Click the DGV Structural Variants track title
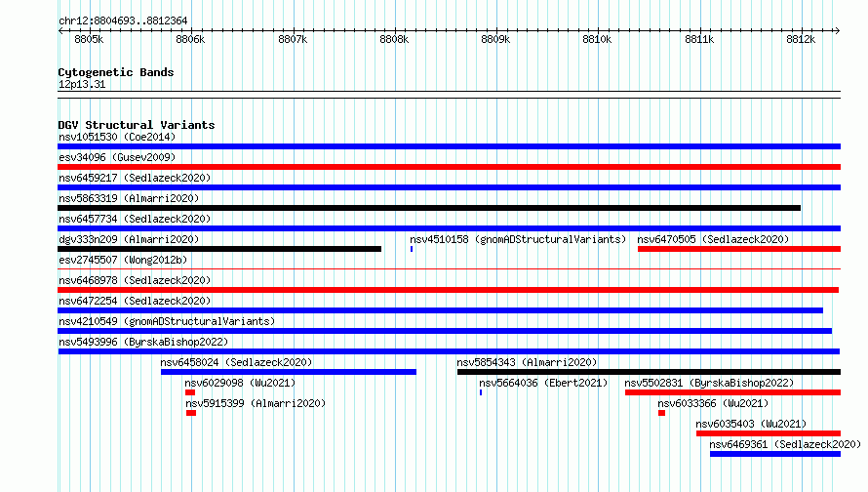This screenshot has width=868, height=492. pos(137,125)
